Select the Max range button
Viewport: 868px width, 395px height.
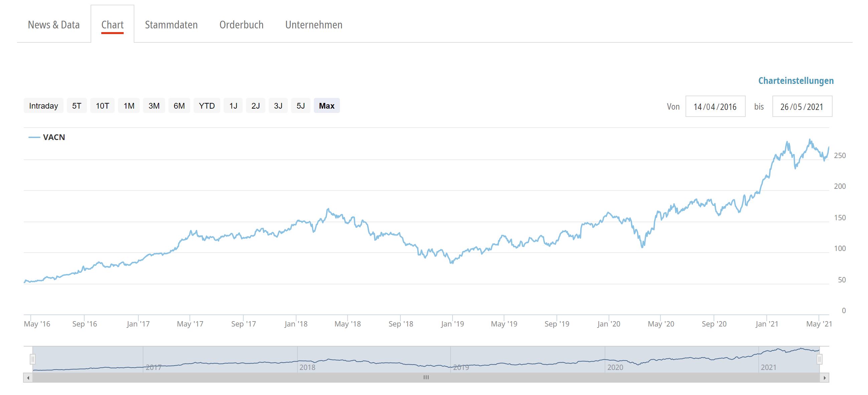coord(327,106)
